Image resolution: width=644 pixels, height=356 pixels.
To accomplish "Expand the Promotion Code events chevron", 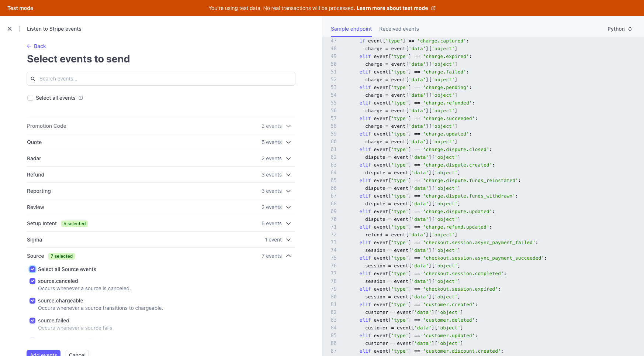I will [x=288, y=126].
